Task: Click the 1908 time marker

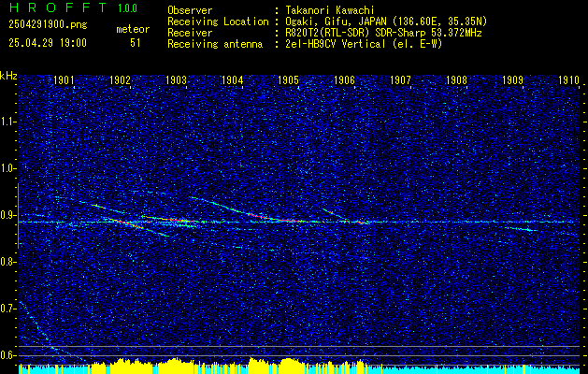Action: [x=456, y=80]
